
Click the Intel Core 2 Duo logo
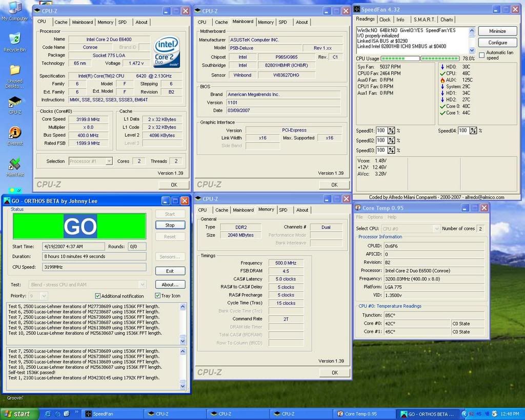[x=166, y=52]
